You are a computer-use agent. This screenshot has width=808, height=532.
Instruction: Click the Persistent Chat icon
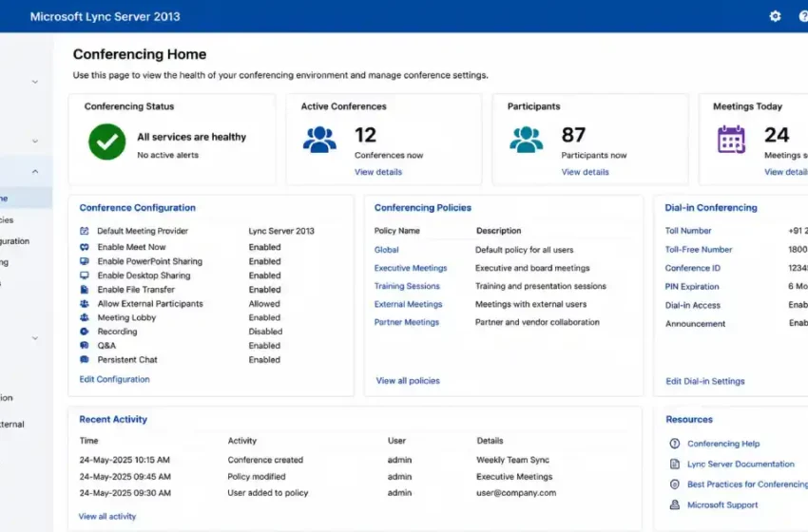pyautogui.click(x=85, y=359)
